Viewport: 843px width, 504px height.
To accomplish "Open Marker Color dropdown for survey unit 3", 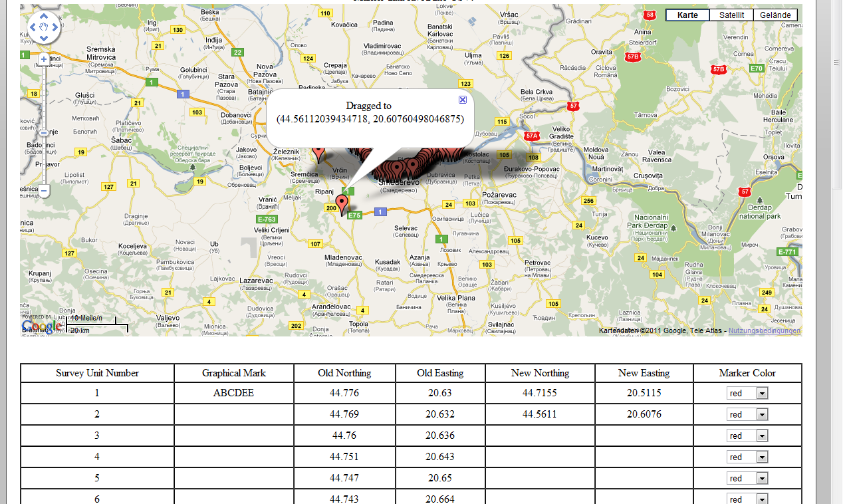I will pyautogui.click(x=747, y=436).
